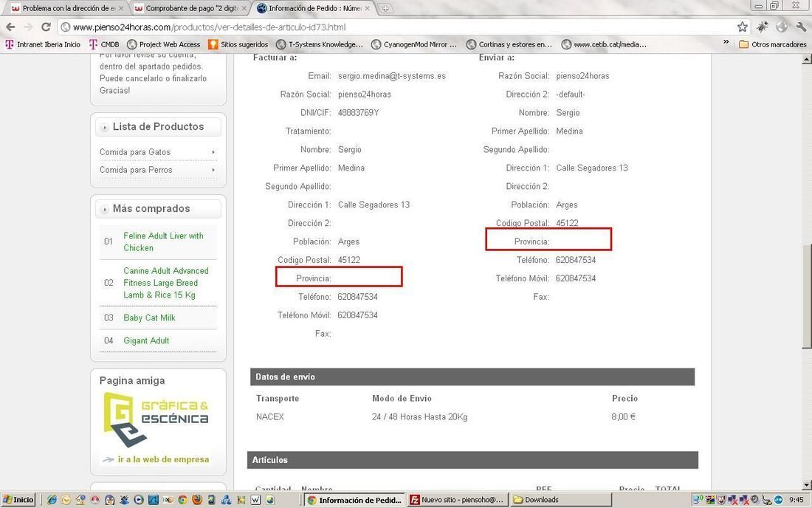Click the NACEX transport entry

point(269,417)
